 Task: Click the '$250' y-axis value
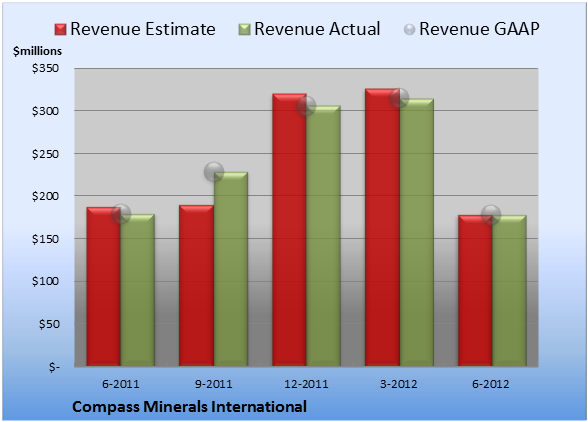(x=45, y=154)
